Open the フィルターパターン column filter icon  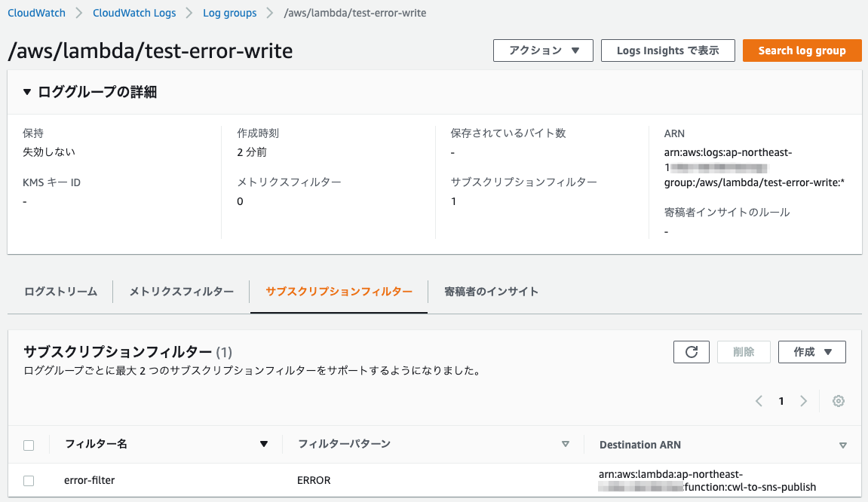coord(565,444)
